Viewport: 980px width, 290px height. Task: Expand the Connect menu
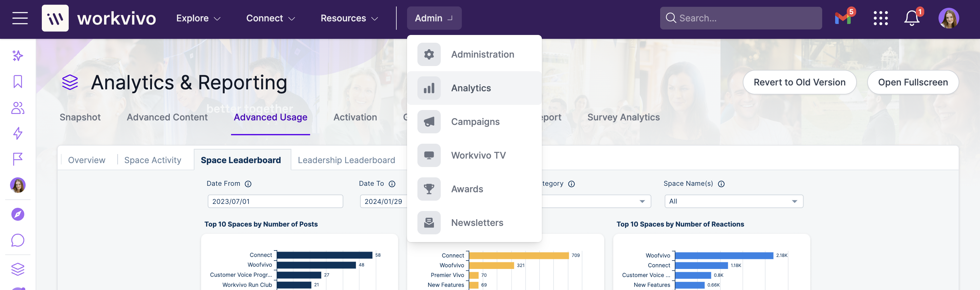(271, 18)
